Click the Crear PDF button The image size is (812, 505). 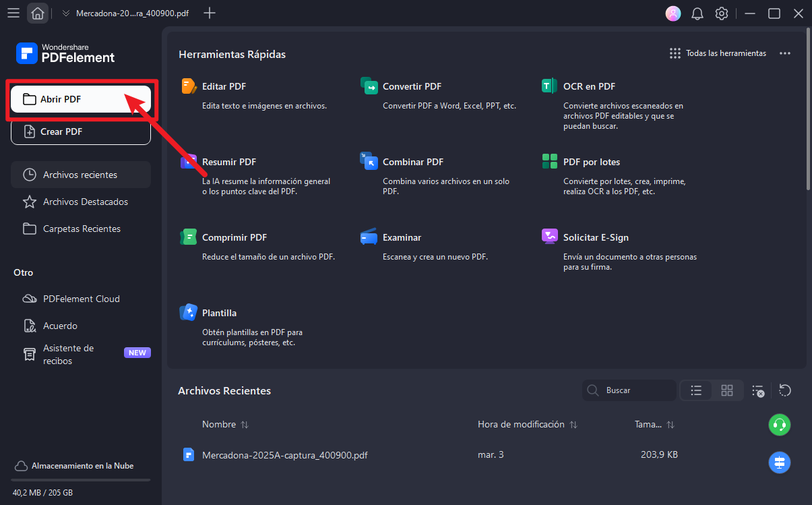tap(81, 131)
